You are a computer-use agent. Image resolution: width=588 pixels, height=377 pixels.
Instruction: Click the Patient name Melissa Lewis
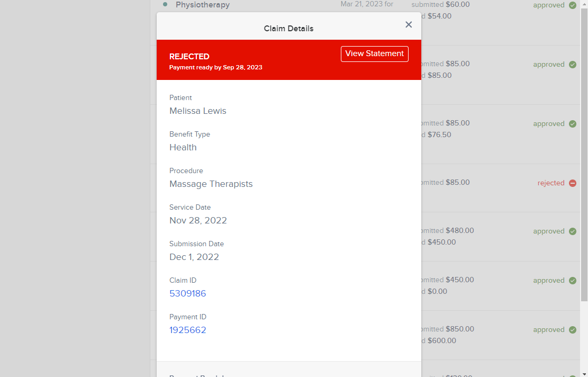[x=198, y=111]
